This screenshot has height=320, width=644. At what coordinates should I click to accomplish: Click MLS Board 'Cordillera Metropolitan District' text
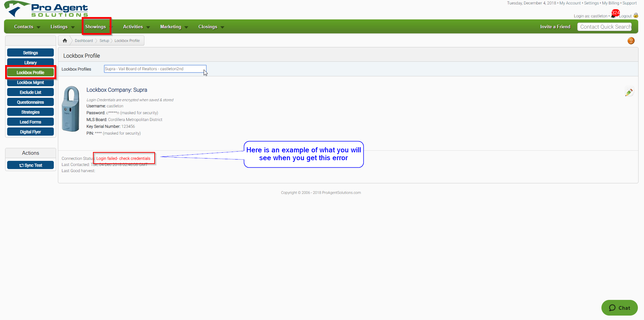pos(135,120)
